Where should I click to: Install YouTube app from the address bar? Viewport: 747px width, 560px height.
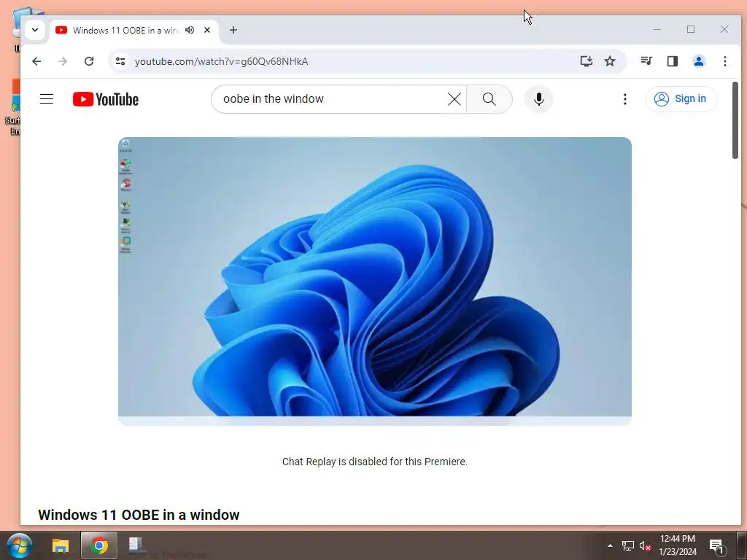(587, 61)
